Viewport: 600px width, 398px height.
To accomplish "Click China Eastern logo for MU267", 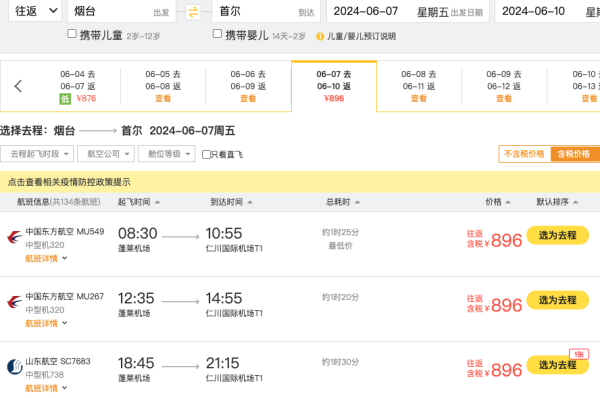I will (x=15, y=302).
